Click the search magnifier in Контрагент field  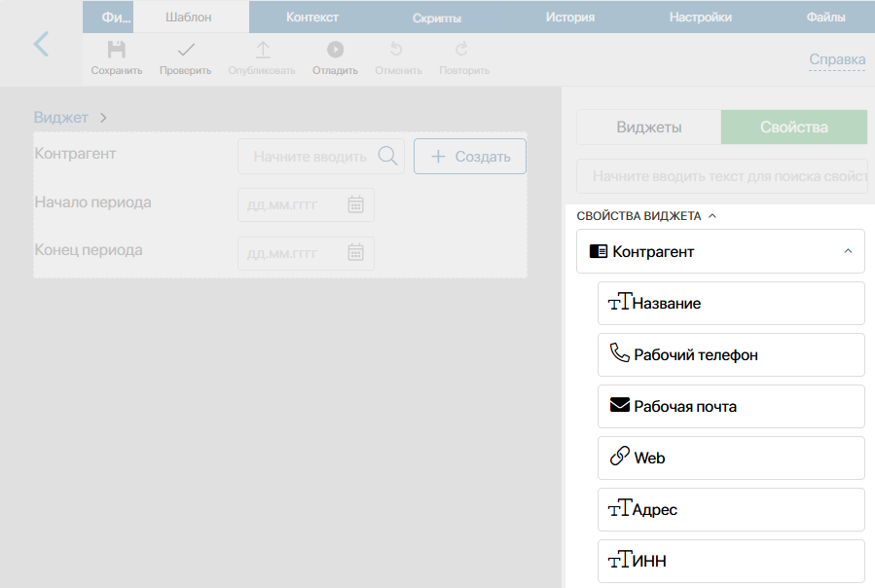pyautogui.click(x=387, y=156)
